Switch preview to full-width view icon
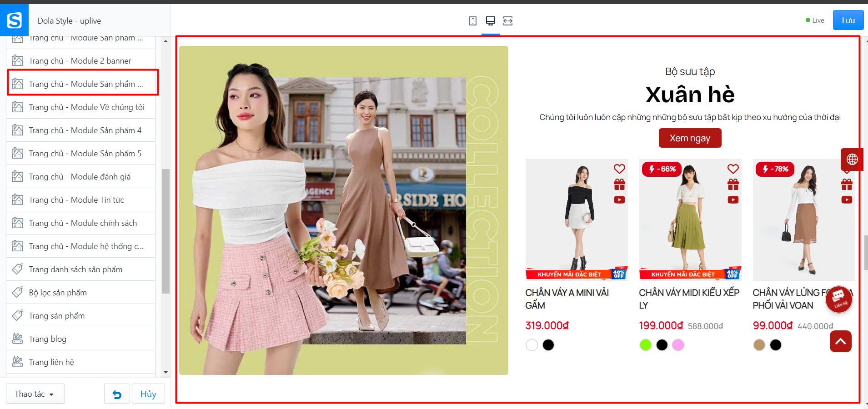 click(x=508, y=21)
